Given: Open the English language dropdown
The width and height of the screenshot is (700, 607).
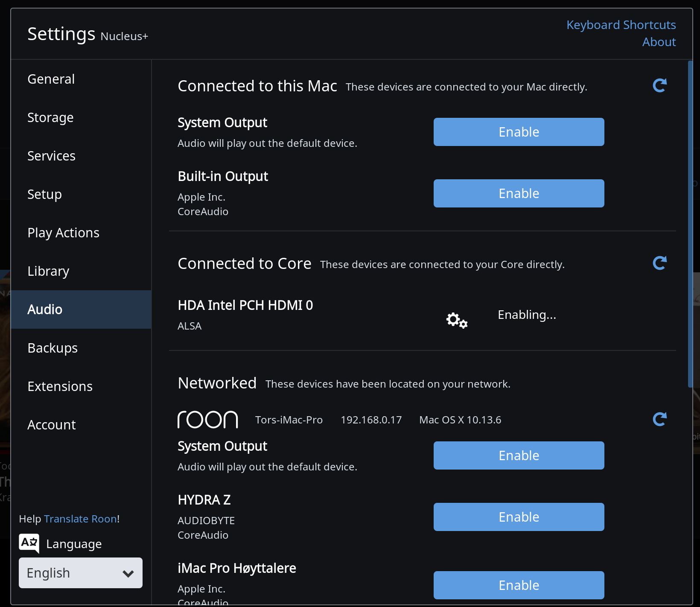Looking at the screenshot, I should [x=81, y=573].
